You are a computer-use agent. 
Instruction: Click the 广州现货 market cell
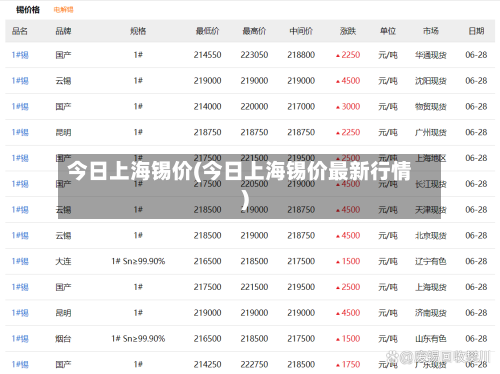[x=431, y=132]
